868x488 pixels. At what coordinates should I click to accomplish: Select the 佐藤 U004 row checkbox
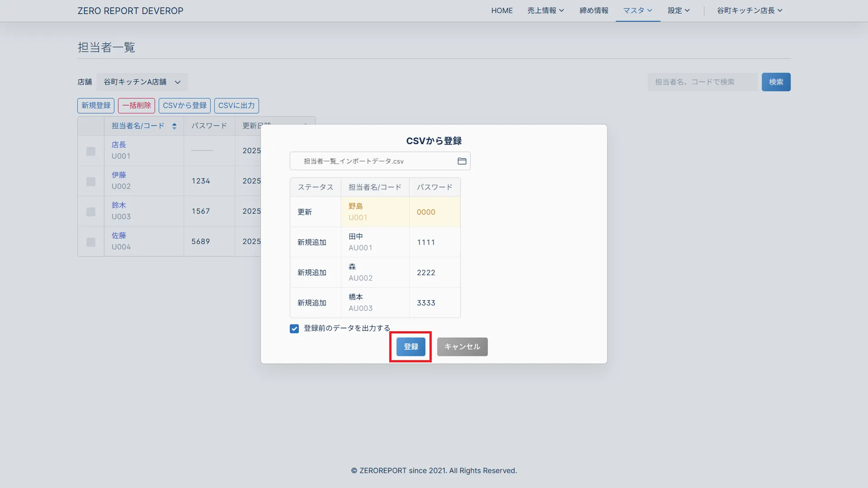tap(91, 242)
